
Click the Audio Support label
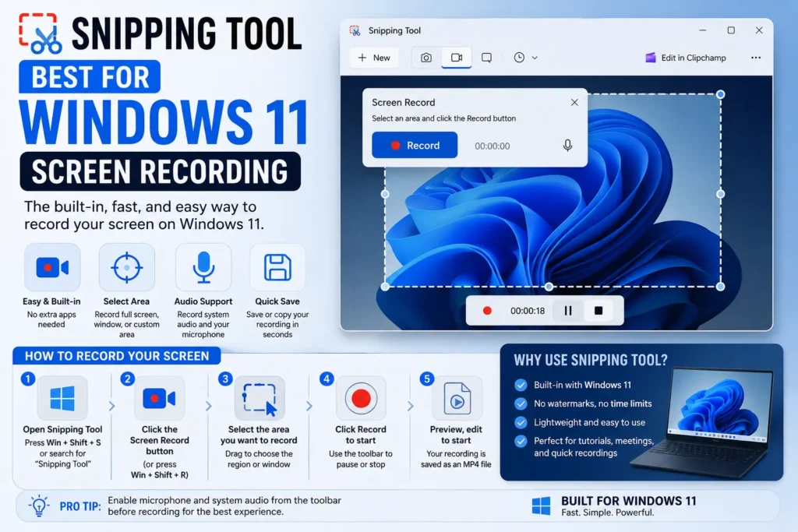[x=203, y=301]
